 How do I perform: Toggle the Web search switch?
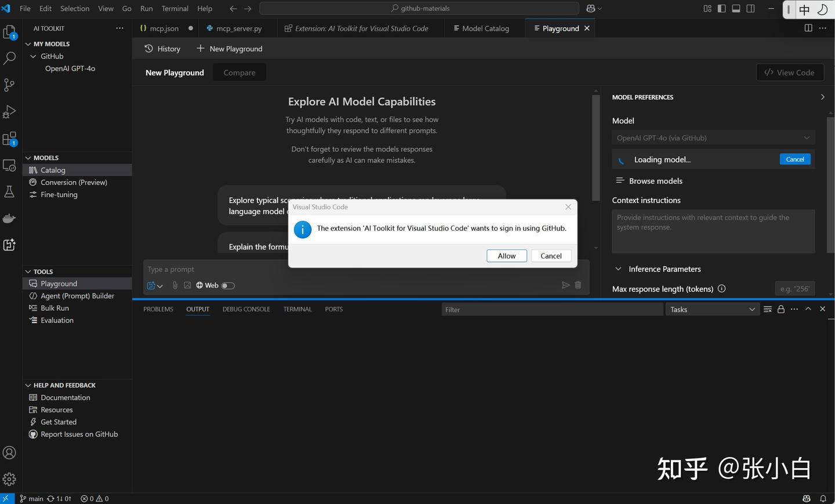point(228,285)
